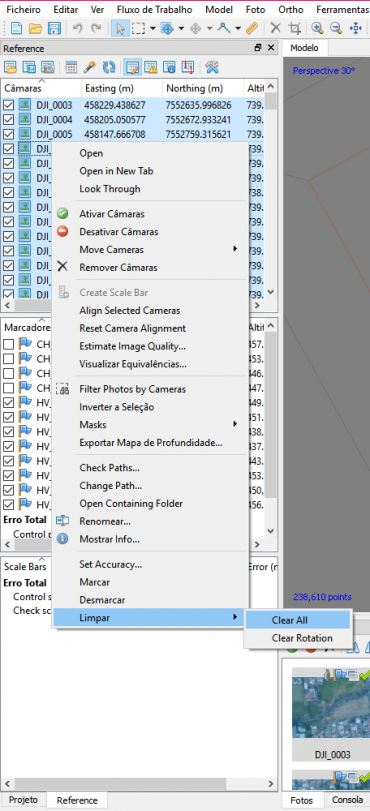
Task: Click the Zoom in magnifier icon
Action: tap(318, 29)
